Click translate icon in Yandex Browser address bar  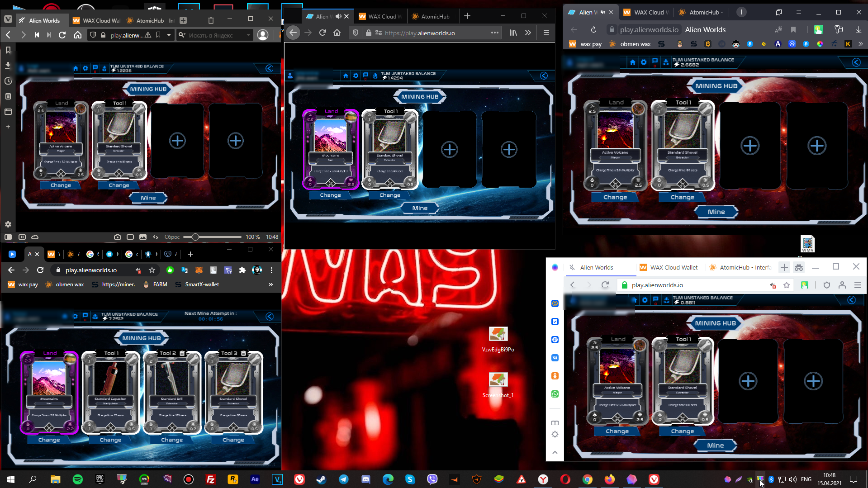coord(778,29)
